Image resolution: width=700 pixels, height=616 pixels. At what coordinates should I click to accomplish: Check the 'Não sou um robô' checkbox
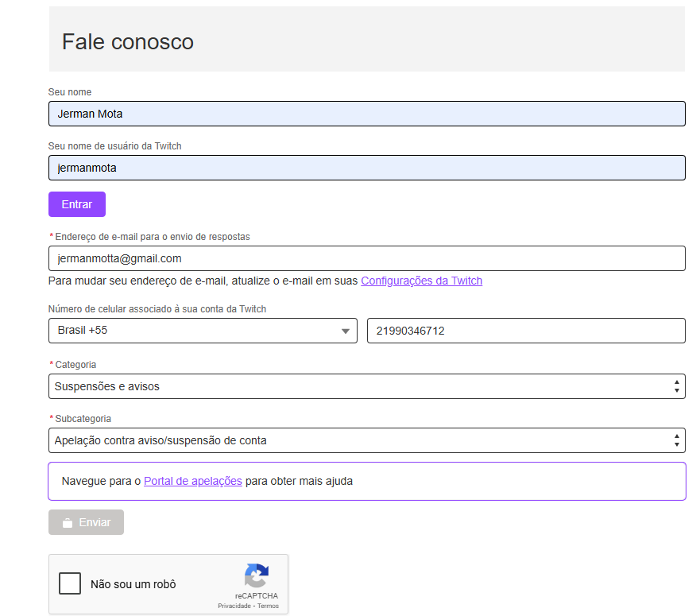click(x=70, y=583)
